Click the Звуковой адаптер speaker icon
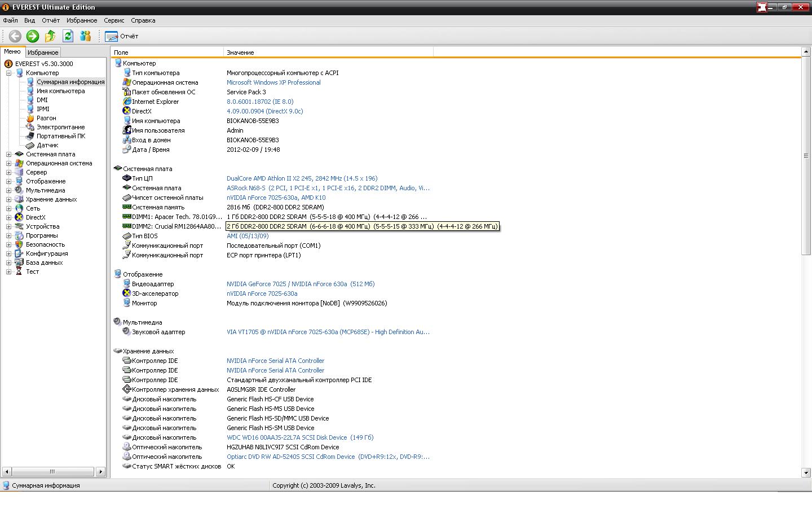The width and height of the screenshot is (812, 508). [x=127, y=332]
